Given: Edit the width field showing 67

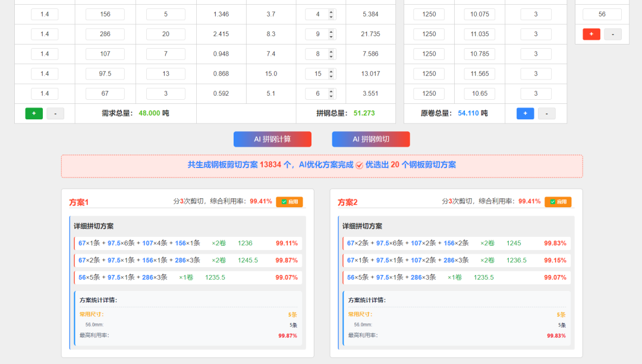Looking at the screenshot, I should 105,93.
